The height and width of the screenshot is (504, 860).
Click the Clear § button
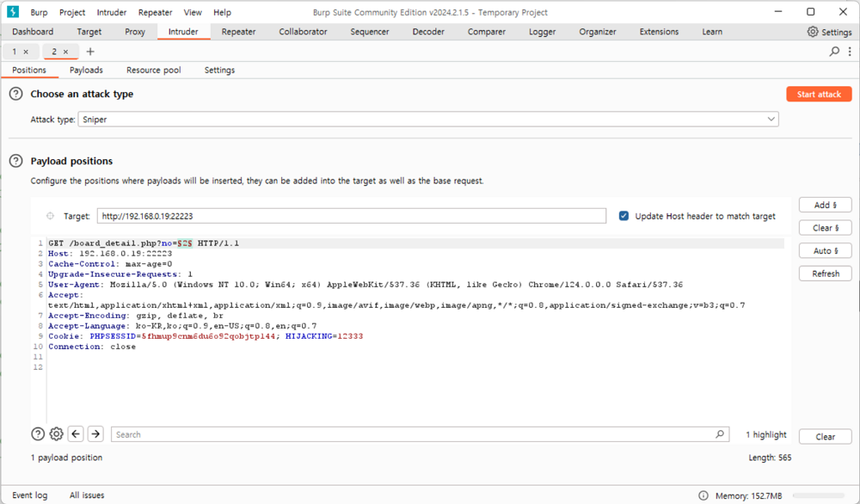pyautogui.click(x=825, y=228)
